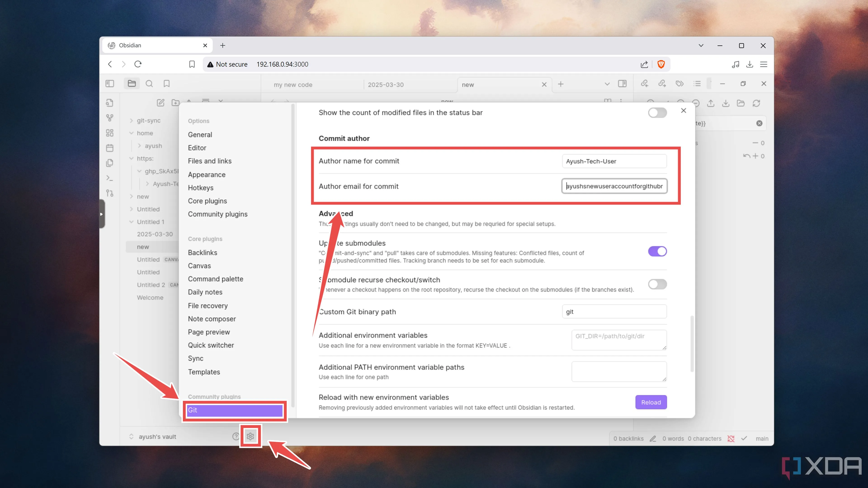
Task: Open vault settings gear icon
Action: [x=250, y=436]
